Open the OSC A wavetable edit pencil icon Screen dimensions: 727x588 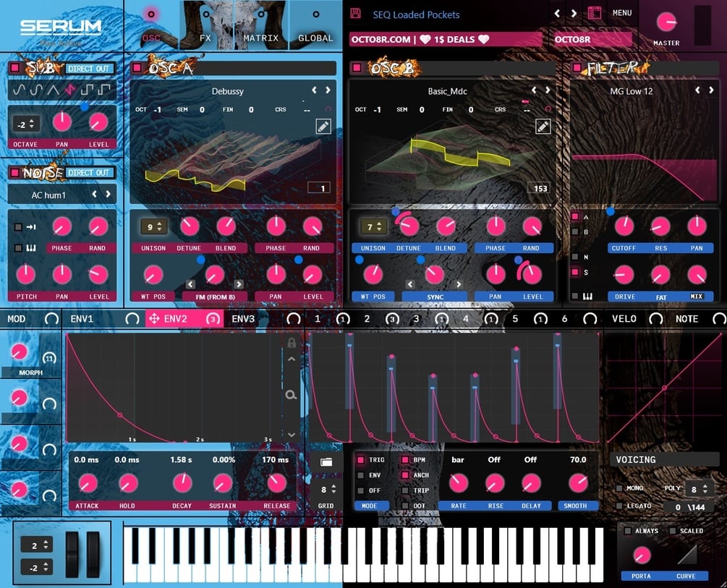pos(323,126)
